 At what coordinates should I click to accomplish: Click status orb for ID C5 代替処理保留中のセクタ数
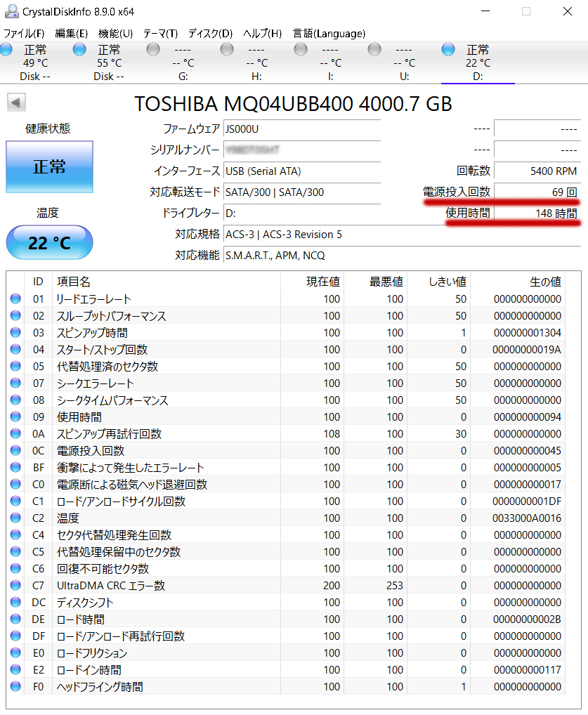tap(15, 552)
